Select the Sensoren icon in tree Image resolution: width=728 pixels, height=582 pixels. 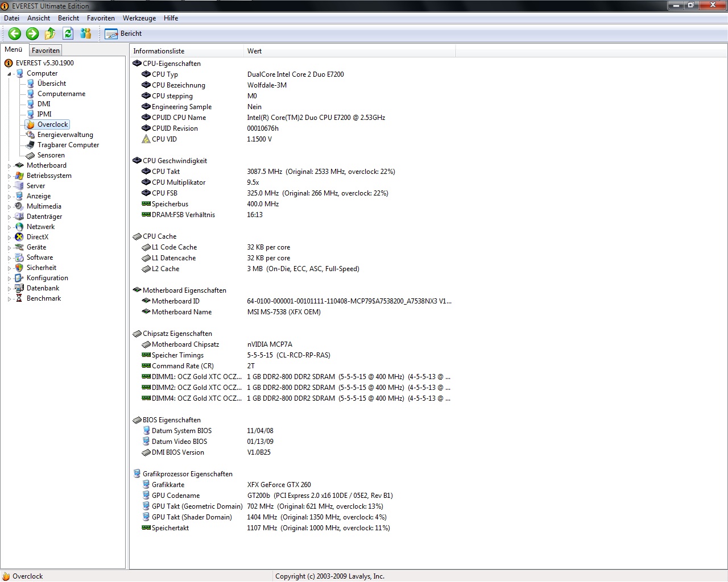coord(31,155)
